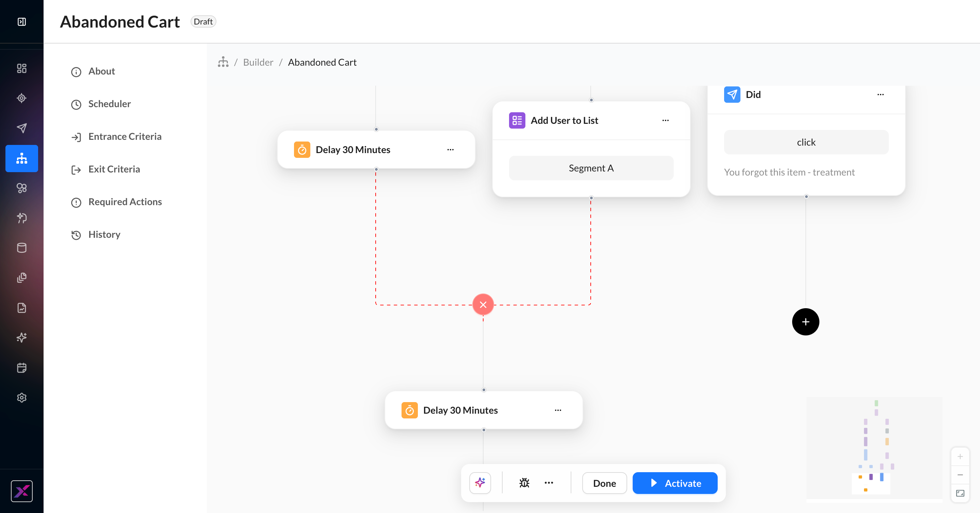Open the stacked copies icon in the sidebar
The height and width of the screenshot is (513, 980).
[22, 278]
